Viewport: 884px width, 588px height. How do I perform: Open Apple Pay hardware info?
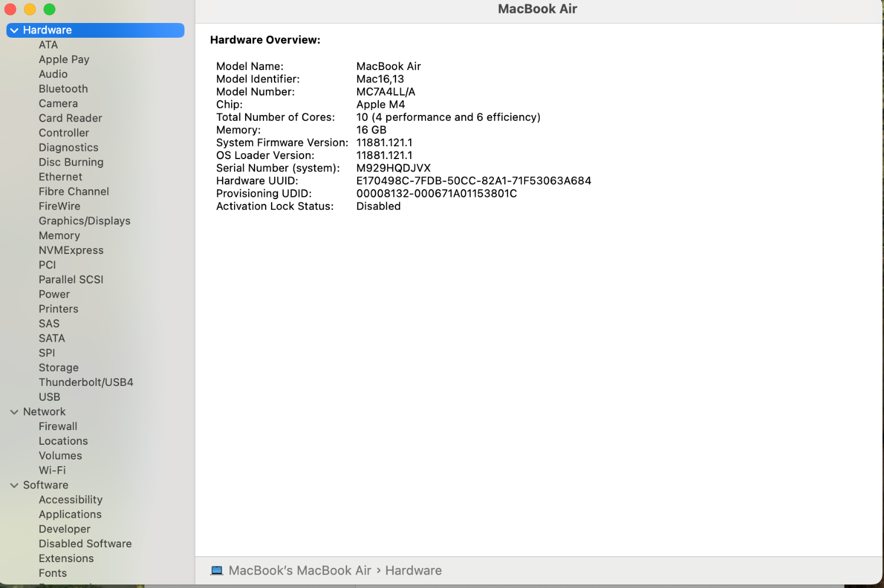[x=64, y=60]
